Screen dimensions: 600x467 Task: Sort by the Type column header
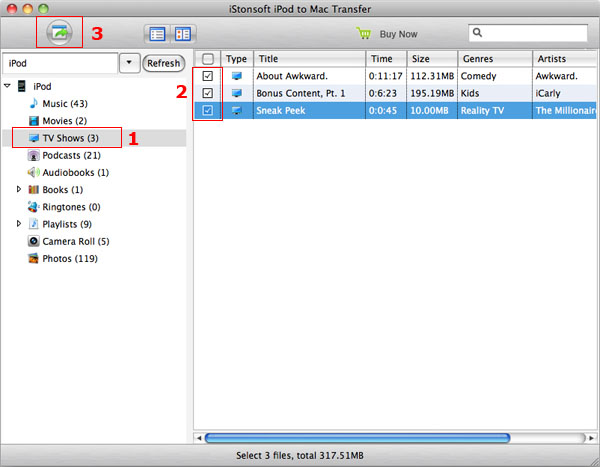[237, 59]
